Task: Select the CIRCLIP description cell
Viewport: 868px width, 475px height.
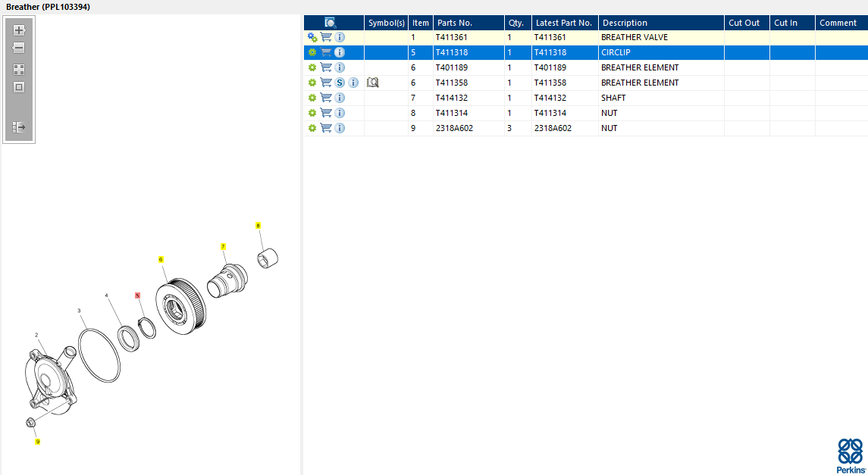Action: click(x=662, y=52)
